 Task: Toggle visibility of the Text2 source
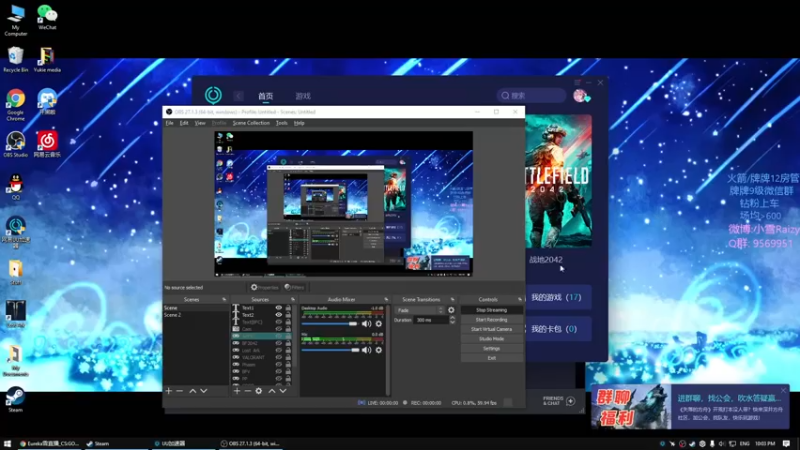[279, 315]
